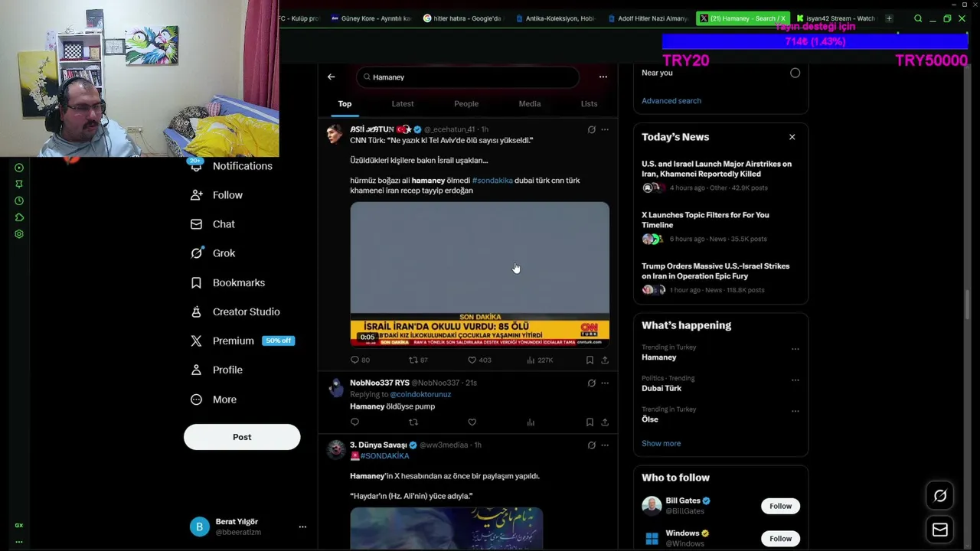
Task: Bookmark ASİ HATUN tweet
Action: click(x=590, y=360)
